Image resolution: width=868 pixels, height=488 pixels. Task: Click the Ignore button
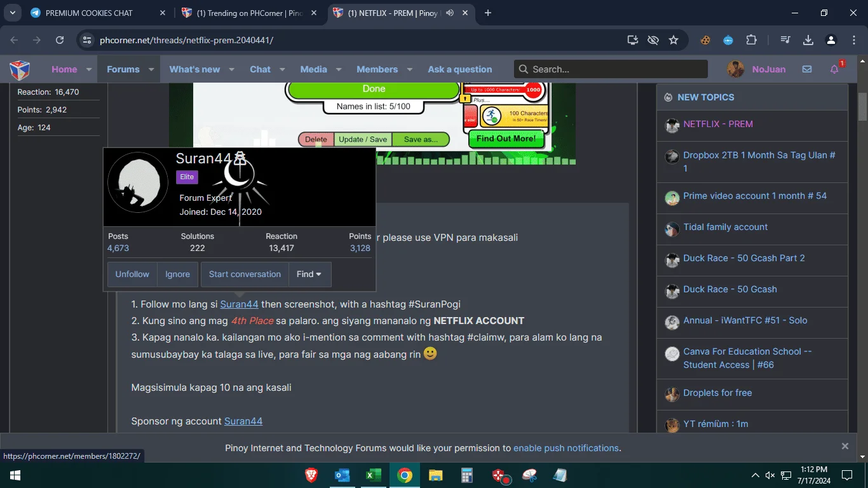click(178, 274)
